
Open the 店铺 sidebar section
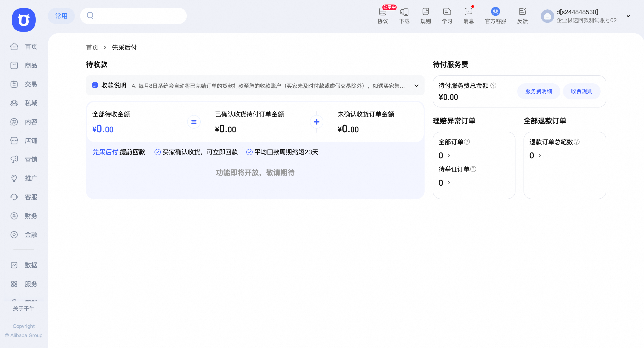point(24,141)
